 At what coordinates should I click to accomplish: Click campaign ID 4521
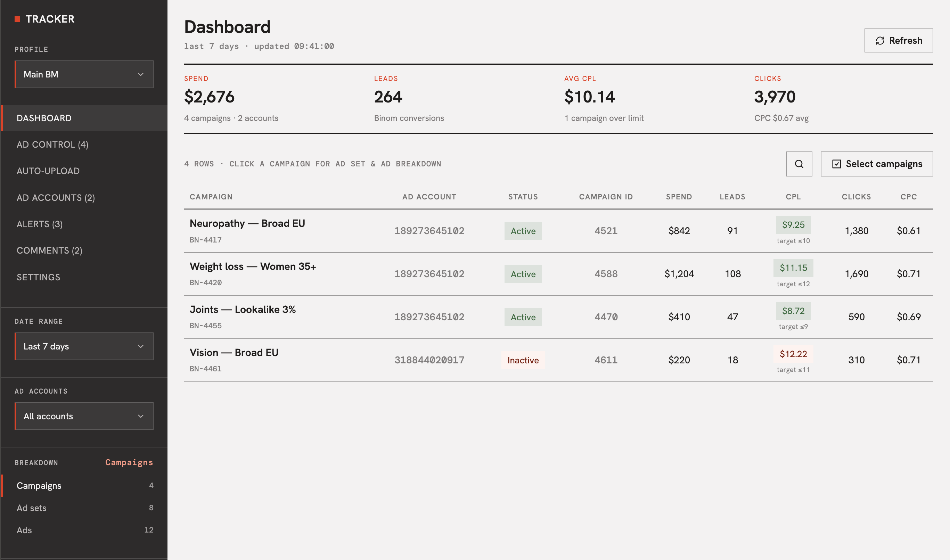[606, 231]
